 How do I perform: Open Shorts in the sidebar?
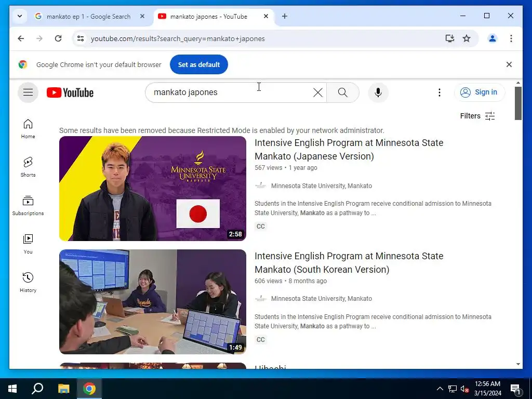28,167
